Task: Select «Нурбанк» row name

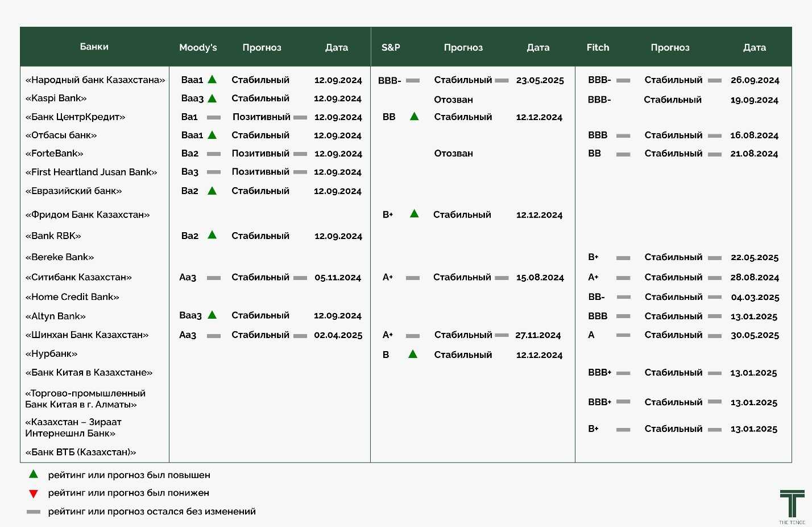Action: 51,353
